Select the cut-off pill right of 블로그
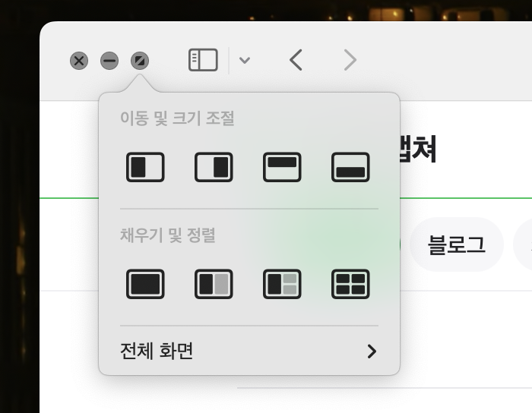The image size is (532, 413). coord(524,244)
